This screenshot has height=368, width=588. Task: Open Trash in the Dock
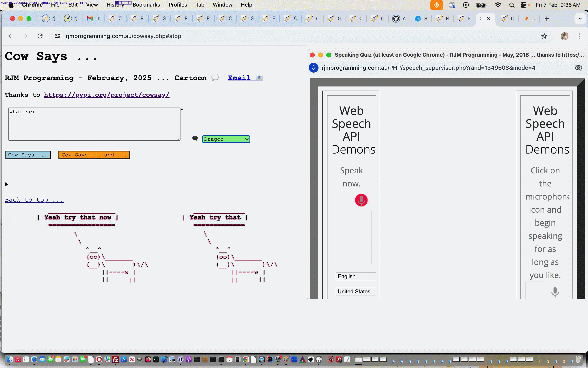pyautogui.click(x=578, y=359)
